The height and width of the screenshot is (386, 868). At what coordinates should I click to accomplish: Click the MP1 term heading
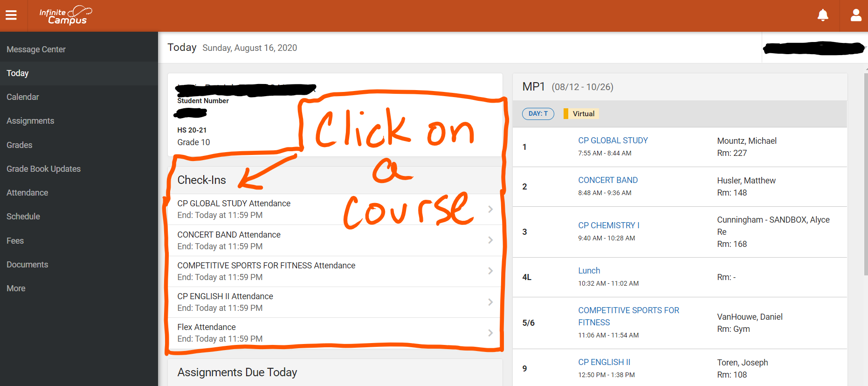[x=534, y=87]
